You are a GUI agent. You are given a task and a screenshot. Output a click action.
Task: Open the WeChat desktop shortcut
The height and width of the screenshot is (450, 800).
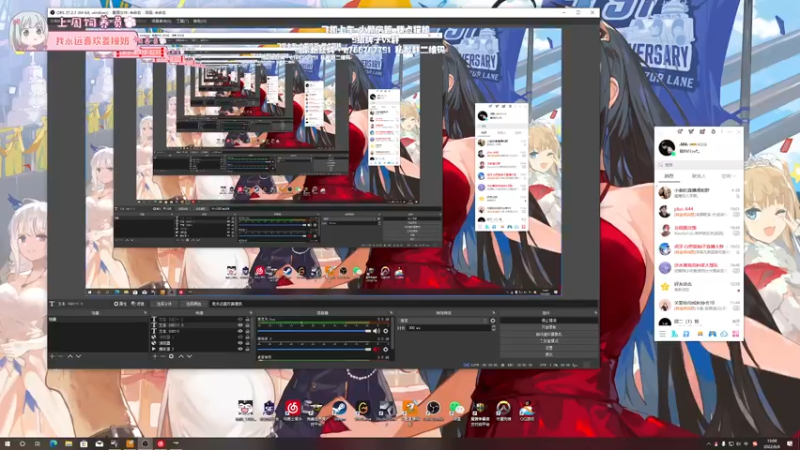pos(457,410)
